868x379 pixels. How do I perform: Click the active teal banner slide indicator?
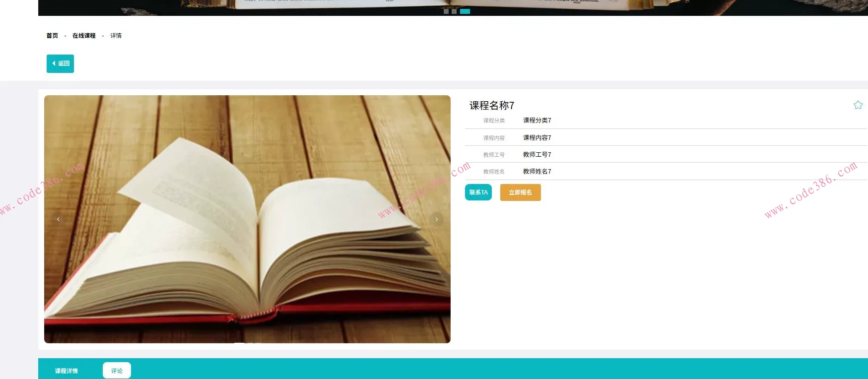pos(465,11)
